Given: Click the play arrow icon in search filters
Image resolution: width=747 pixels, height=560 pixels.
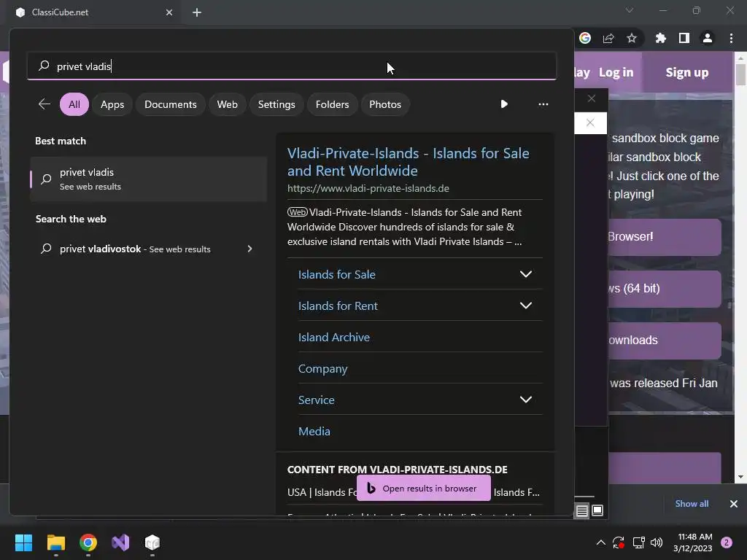Looking at the screenshot, I should point(504,104).
